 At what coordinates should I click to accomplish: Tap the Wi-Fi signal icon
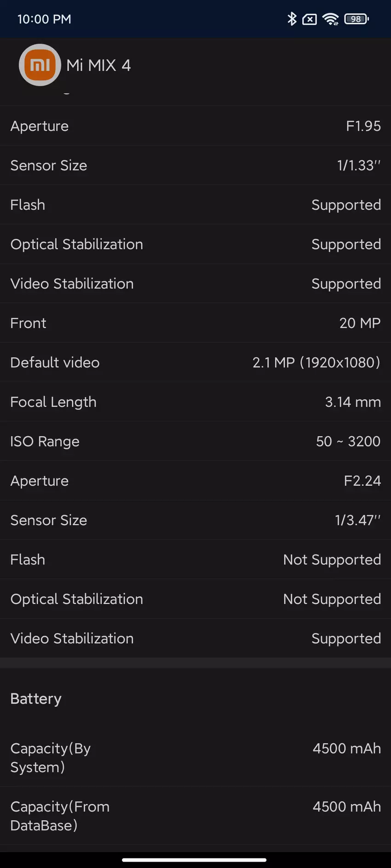pos(330,19)
